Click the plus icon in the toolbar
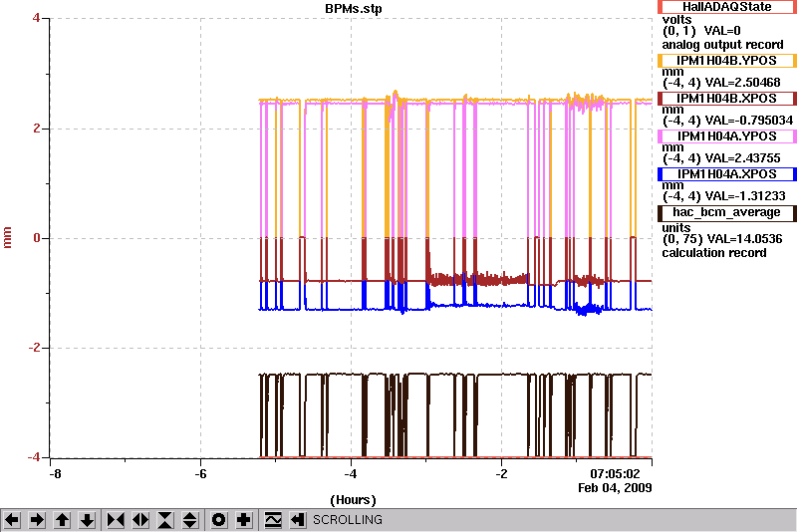797x532 pixels. (x=244, y=520)
